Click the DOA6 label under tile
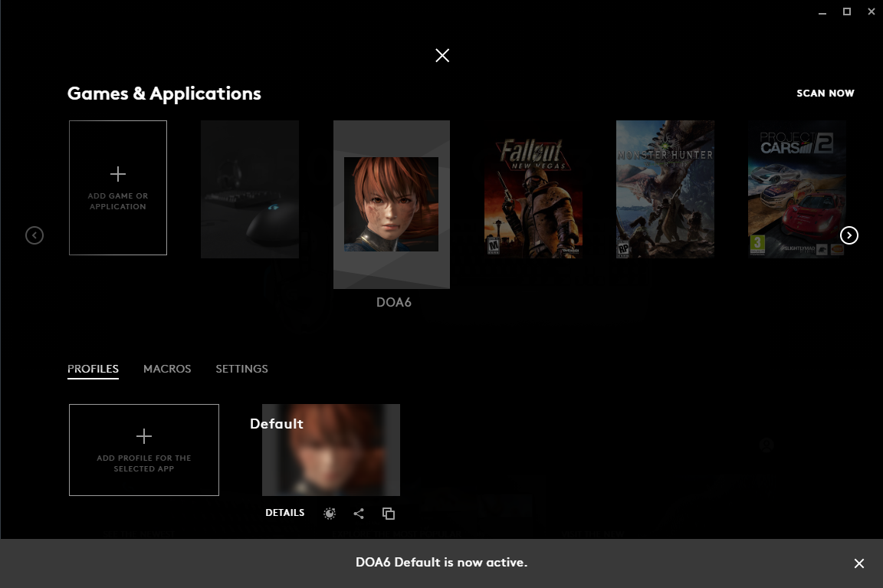This screenshot has height=588, width=883. click(x=394, y=303)
